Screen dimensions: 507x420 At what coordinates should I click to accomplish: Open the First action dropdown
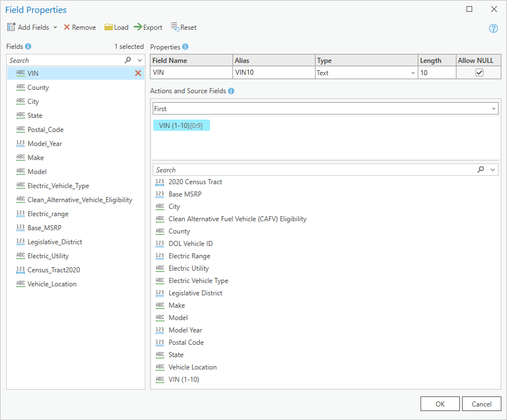(493, 108)
